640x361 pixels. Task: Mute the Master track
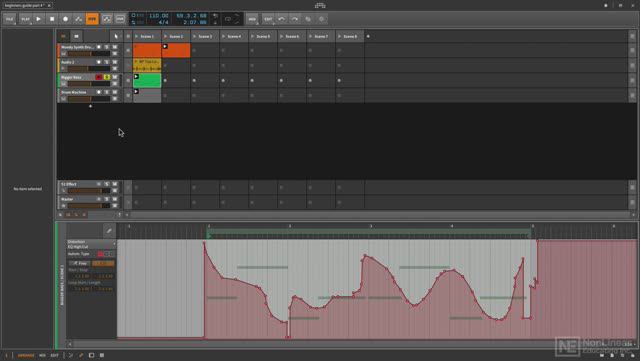click(115, 199)
